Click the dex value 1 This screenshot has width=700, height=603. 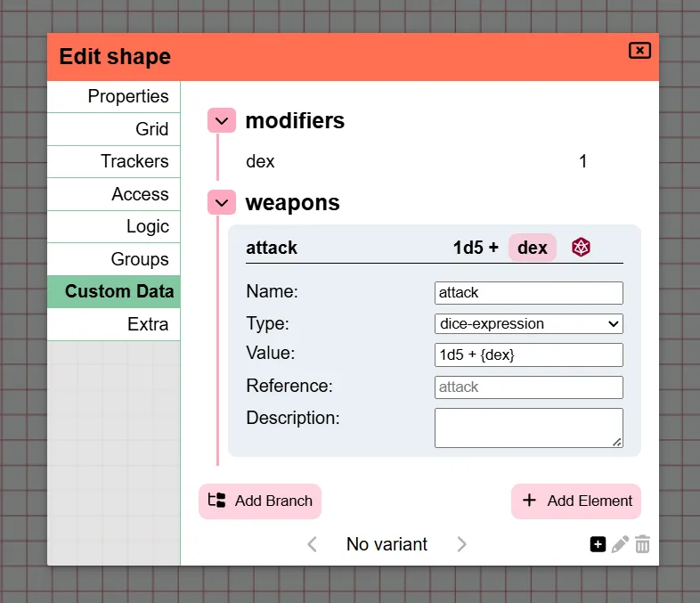tap(582, 161)
